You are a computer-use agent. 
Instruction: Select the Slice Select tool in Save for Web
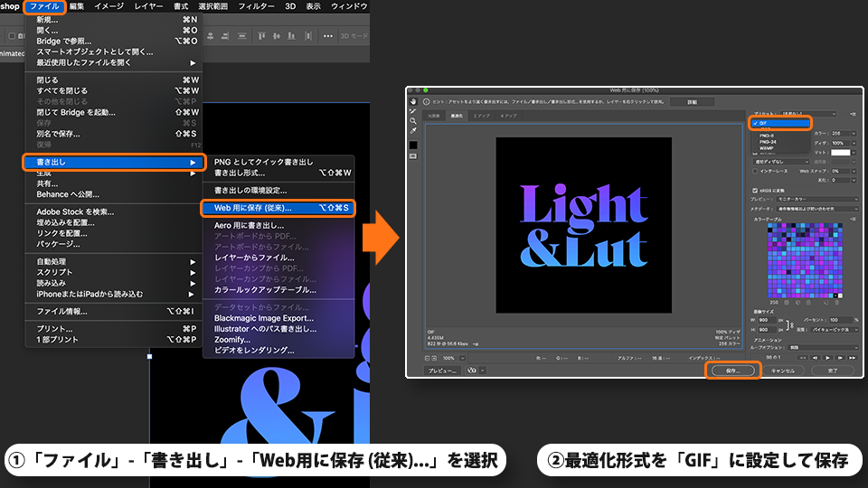click(413, 111)
